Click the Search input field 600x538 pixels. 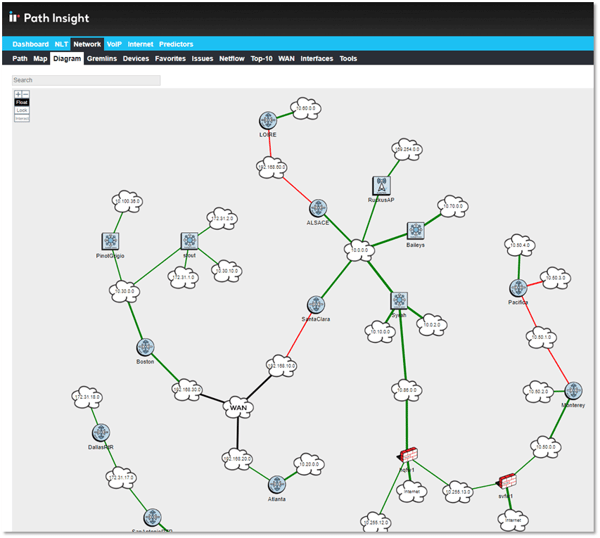72,80
